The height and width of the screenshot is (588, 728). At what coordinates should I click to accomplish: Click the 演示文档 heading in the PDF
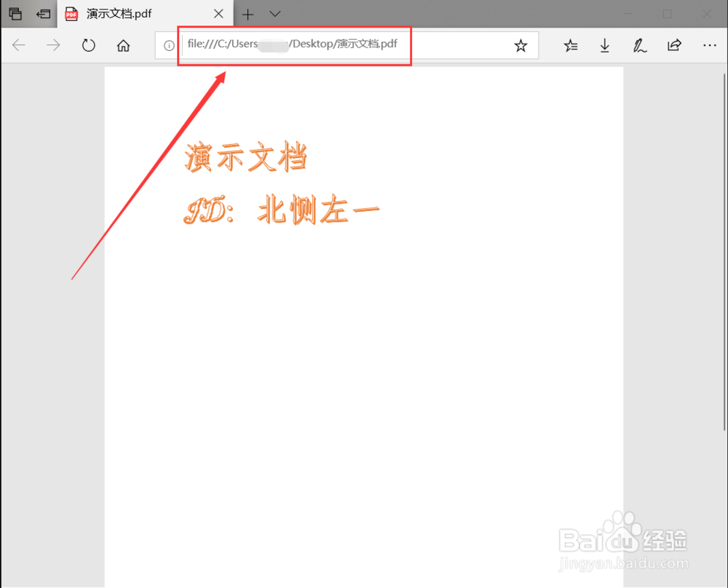[246, 157]
